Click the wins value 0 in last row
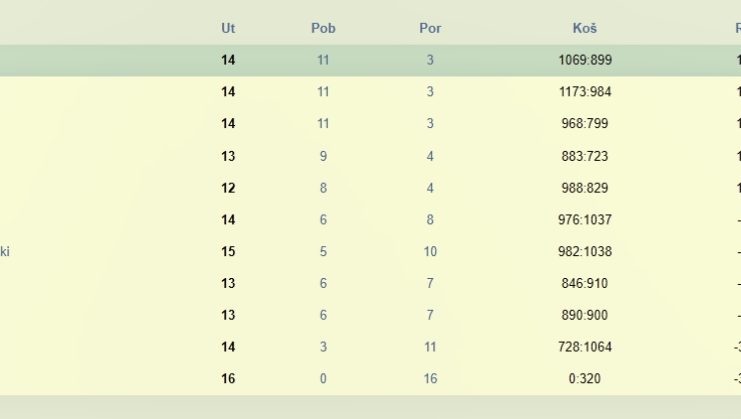This screenshot has width=741, height=419. point(323,379)
